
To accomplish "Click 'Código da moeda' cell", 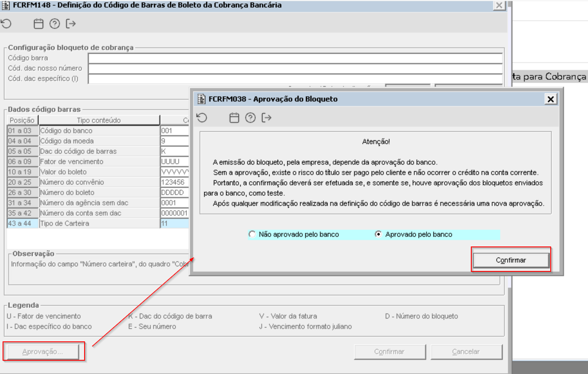I will (99, 141).
